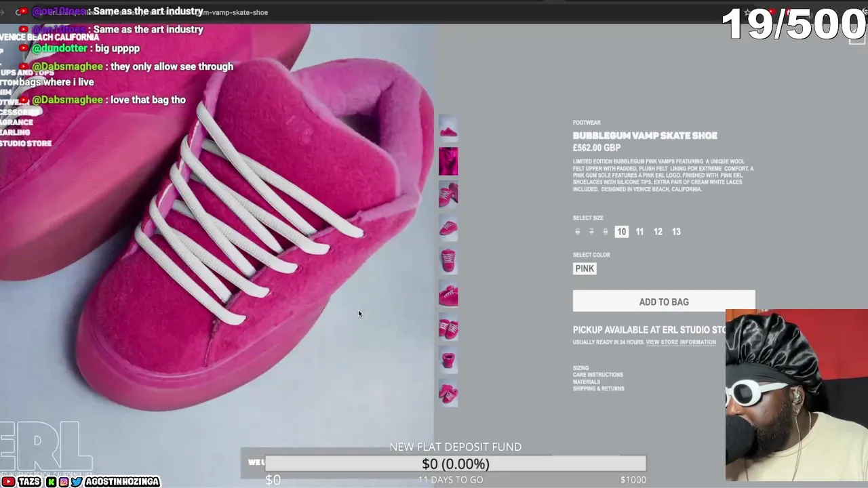Screen dimensions: 868x488
Task: Expand the Materials section
Action: 587,382
